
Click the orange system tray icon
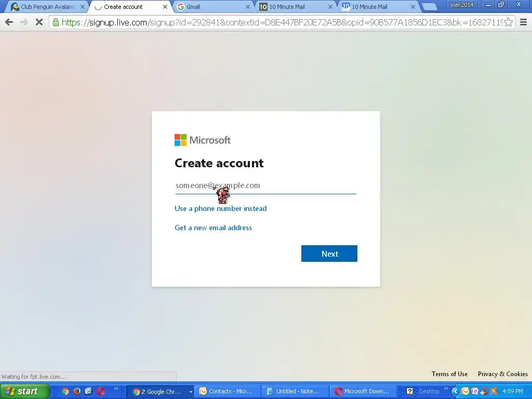pyautogui.click(x=494, y=392)
